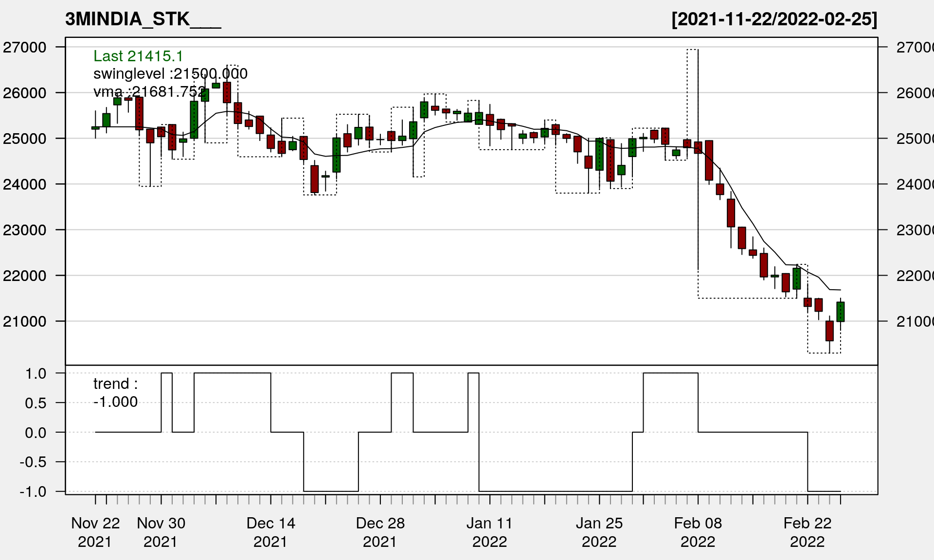Click the Jan 11 2022 axis label
Image resolution: width=934 pixels, height=560 pixels.
[489, 532]
